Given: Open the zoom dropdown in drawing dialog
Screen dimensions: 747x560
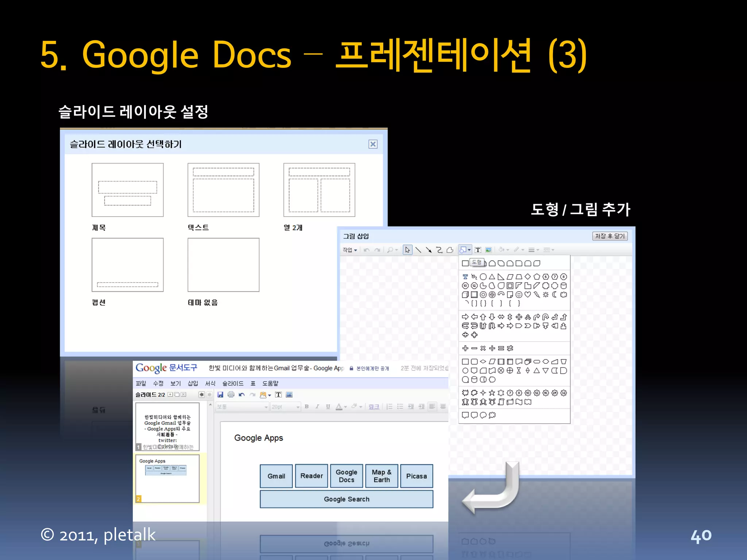Looking at the screenshot, I should (x=392, y=250).
